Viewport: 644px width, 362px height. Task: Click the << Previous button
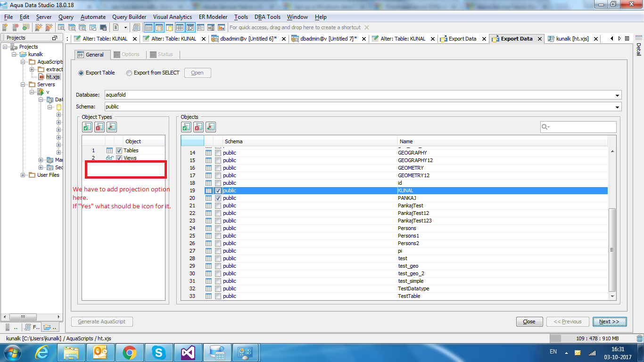[x=568, y=321]
